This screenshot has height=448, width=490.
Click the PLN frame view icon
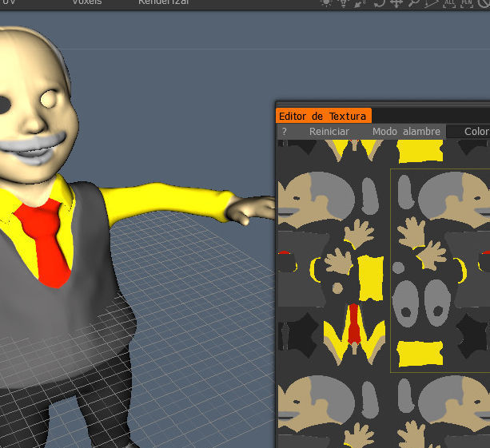[467, 3]
